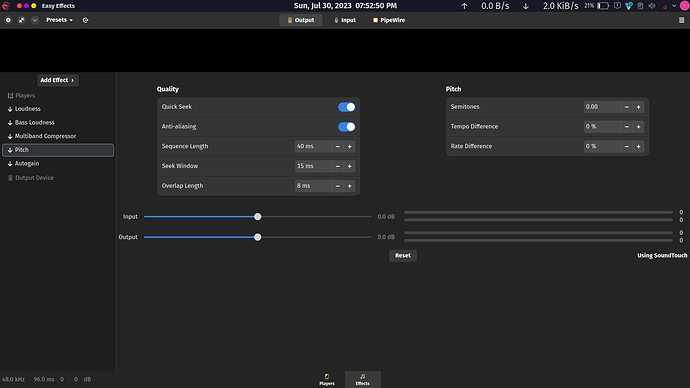Click the battery icon in the top bar

(x=603, y=6)
